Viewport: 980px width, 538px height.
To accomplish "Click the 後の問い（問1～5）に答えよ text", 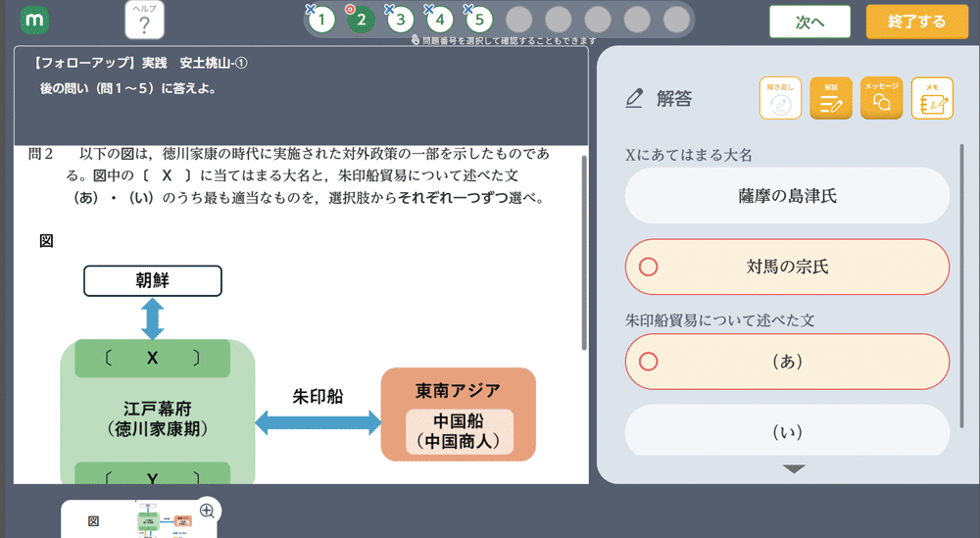I will [x=128, y=89].
